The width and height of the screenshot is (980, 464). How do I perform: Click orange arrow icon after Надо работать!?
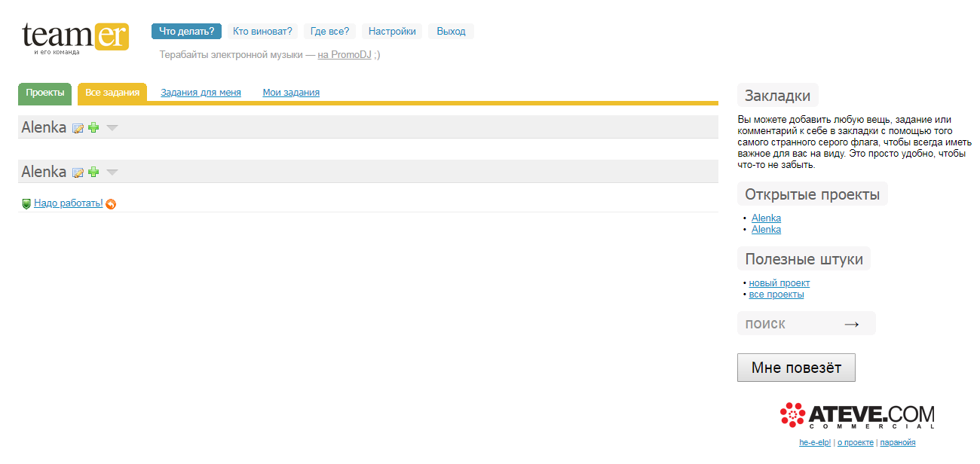(x=111, y=203)
